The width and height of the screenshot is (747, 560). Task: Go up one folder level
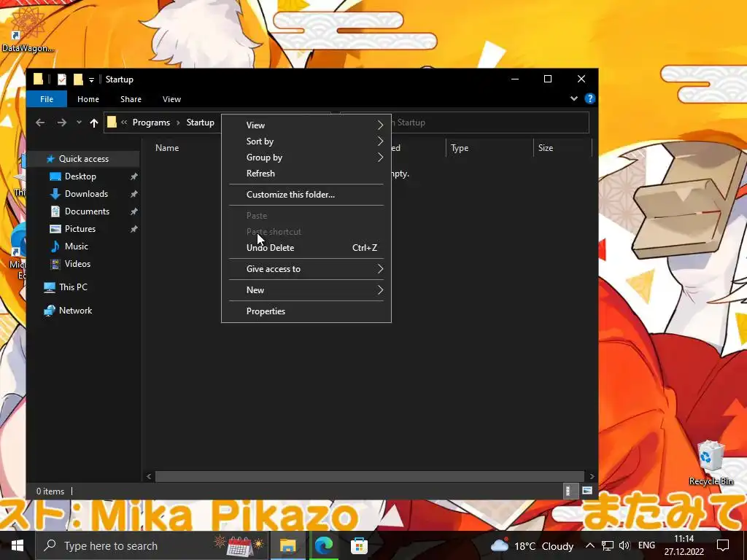pos(94,122)
